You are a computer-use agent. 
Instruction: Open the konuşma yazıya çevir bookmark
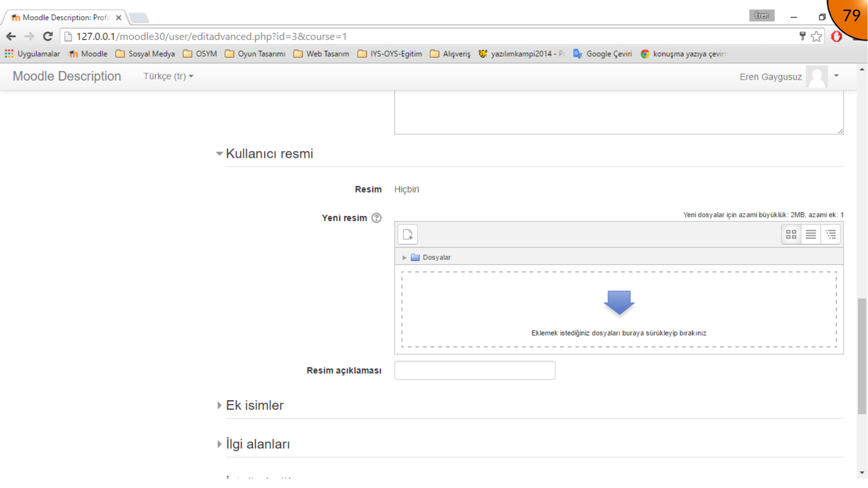[x=683, y=54]
